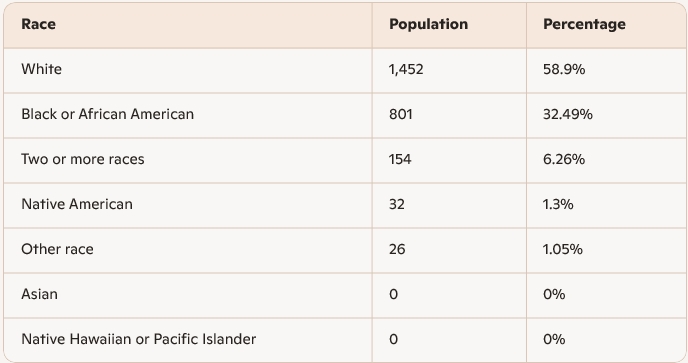Select the White row label
Viewport: 688px width, 363px height.
(42, 69)
